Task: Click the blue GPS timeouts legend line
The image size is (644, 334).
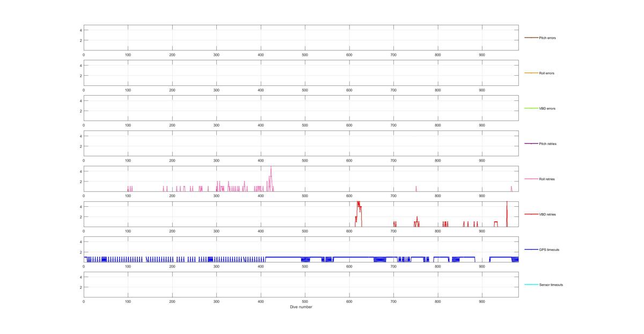Action: (531, 249)
